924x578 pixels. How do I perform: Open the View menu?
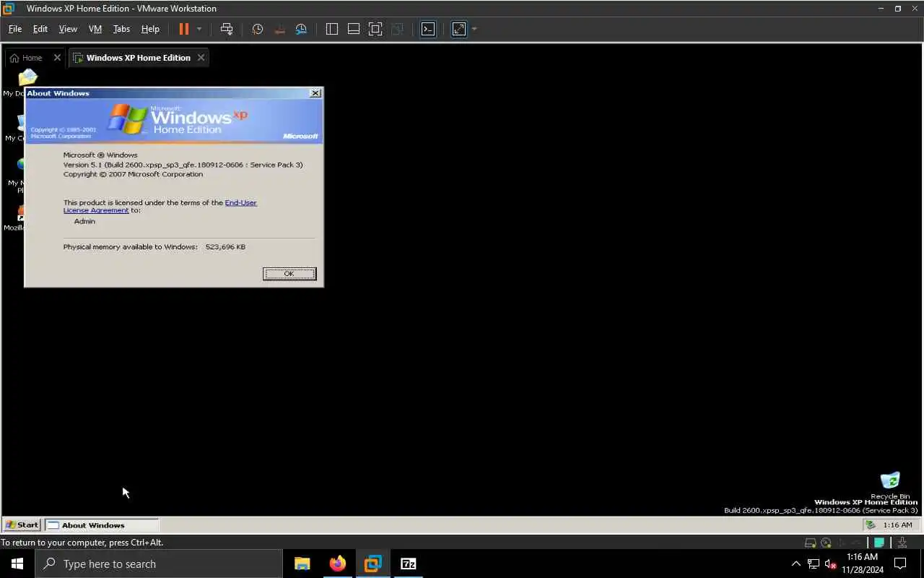68,29
